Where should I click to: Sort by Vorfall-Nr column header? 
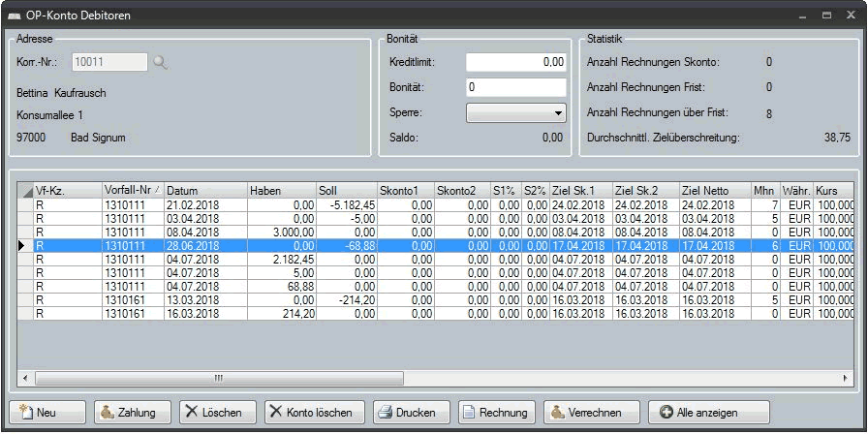click(x=133, y=191)
